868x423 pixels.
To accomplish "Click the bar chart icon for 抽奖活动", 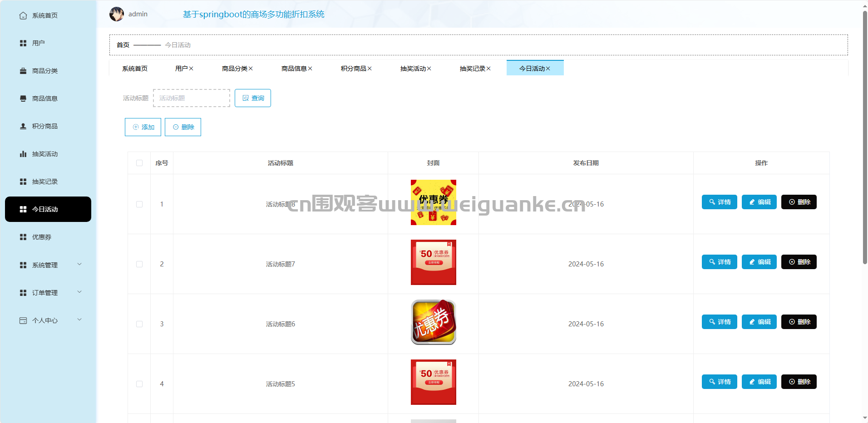I will click(23, 154).
